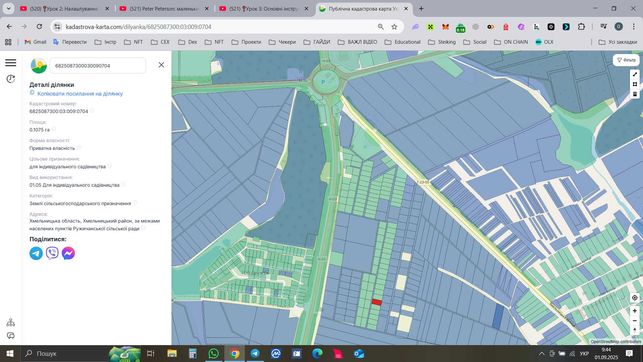
Task: Open the OLX bookmark
Action: click(544, 42)
